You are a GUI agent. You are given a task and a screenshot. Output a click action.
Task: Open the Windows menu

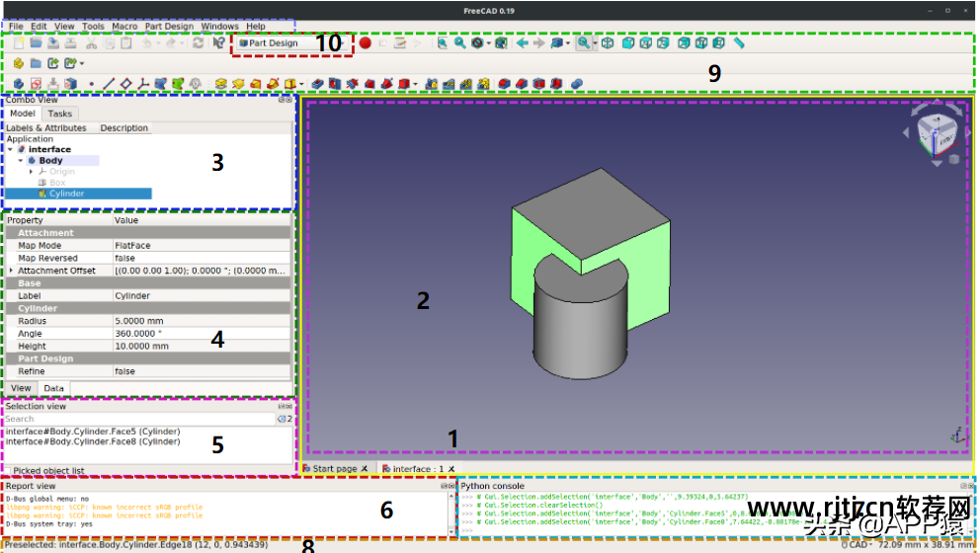click(219, 27)
